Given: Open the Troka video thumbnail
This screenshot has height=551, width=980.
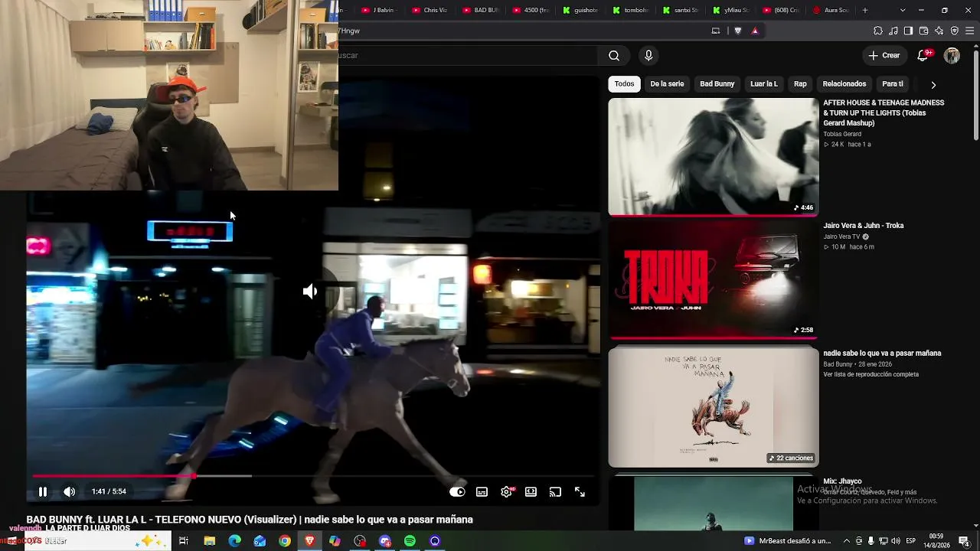Looking at the screenshot, I should coord(714,280).
